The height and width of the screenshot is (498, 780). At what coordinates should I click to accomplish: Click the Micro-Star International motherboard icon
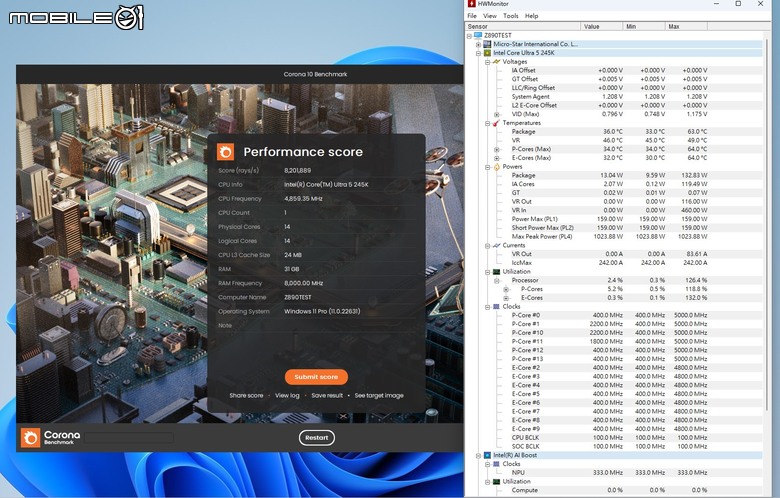[488, 44]
